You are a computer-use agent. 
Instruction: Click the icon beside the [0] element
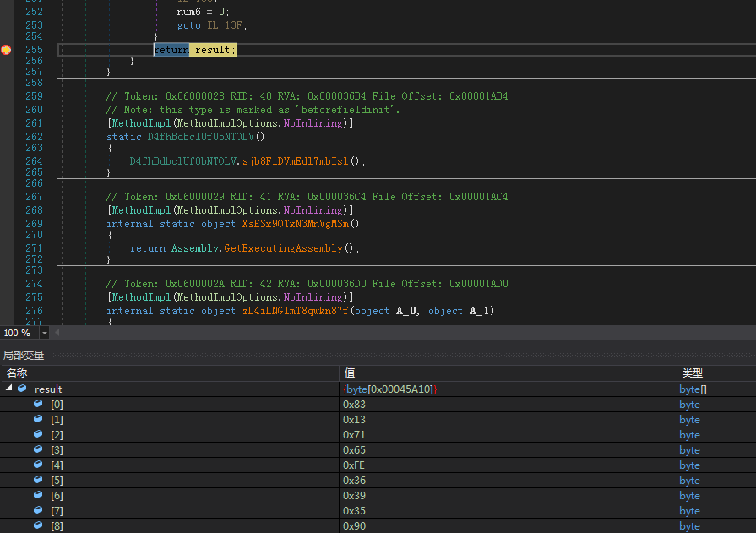tap(38, 404)
